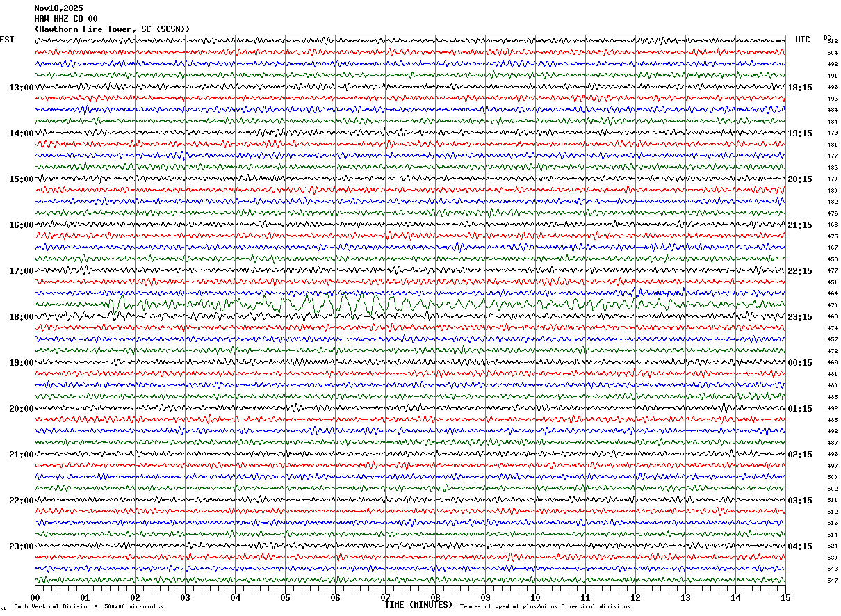Click the 10 minute tick label

(535, 597)
